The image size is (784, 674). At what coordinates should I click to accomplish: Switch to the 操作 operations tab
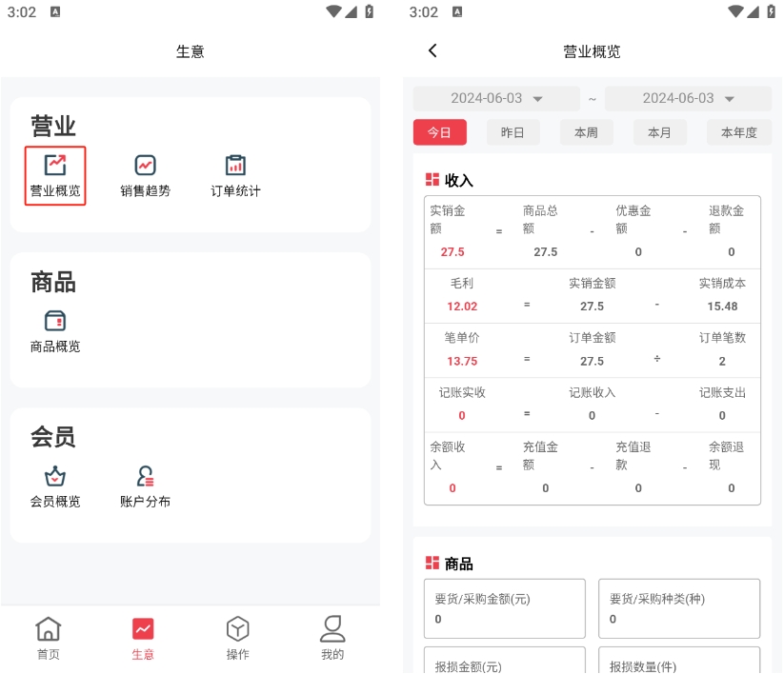(x=237, y=638)
